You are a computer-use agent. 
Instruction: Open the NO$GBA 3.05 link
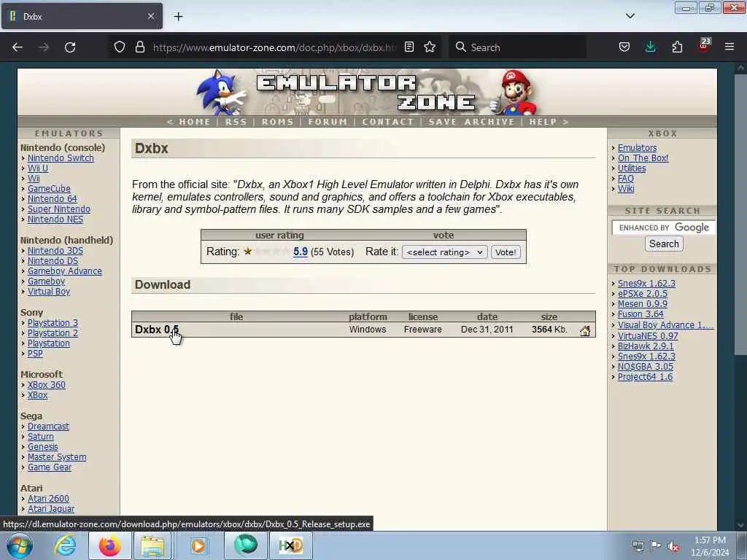tap(646, 367)
